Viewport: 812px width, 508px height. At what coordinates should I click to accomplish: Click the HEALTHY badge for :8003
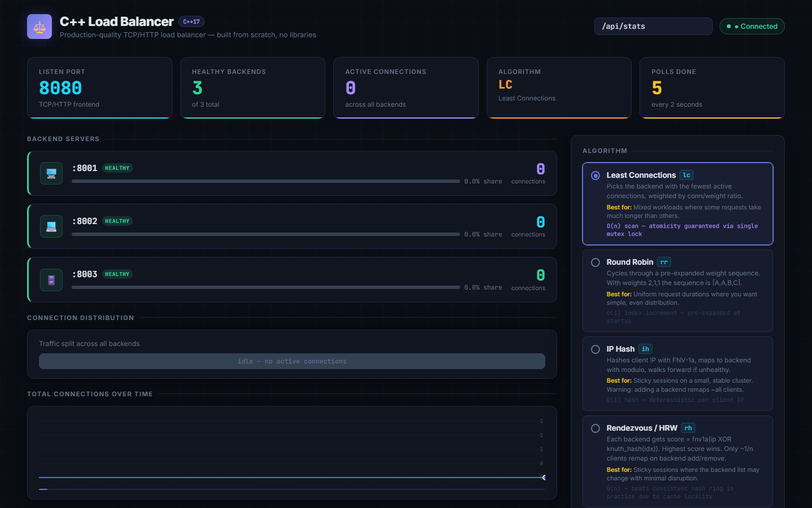(x=117, y=274)
